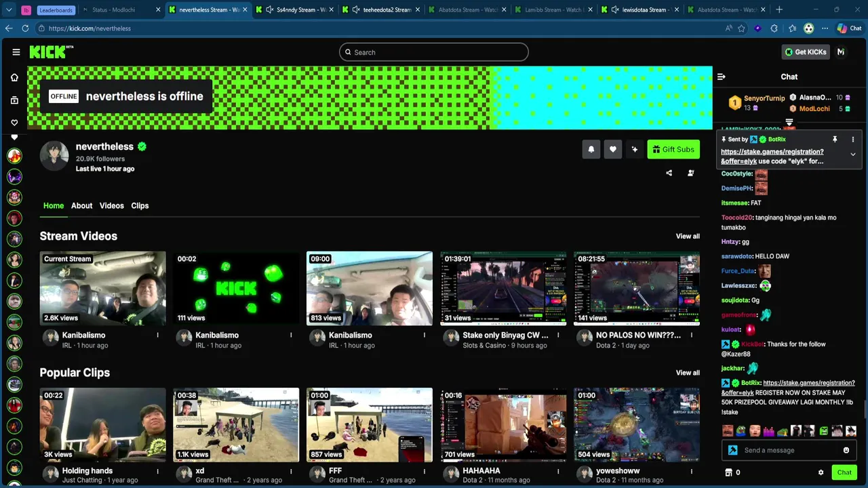Switch to the Clips tab
Image resolution: width=868 pixels, height=488 pixels.
click(140, 206)
